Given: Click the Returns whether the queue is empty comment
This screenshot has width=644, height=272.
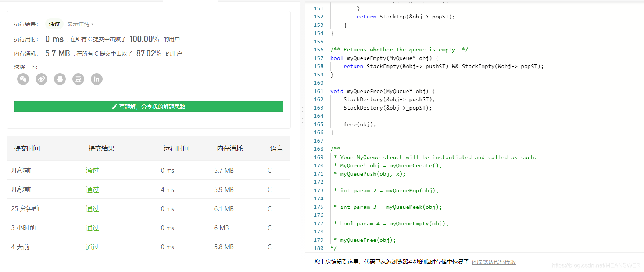Looking at the screenshot, I should [399, 50].
